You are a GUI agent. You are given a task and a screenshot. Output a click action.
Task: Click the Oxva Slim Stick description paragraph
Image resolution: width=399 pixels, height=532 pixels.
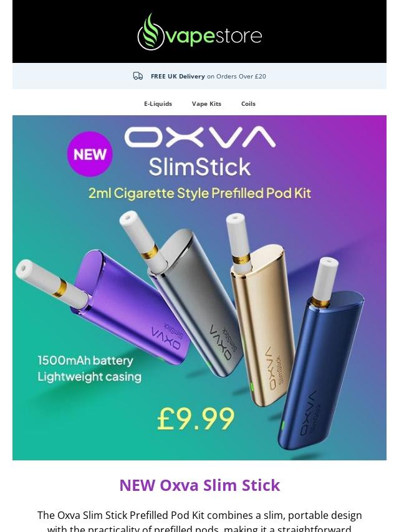199,521
